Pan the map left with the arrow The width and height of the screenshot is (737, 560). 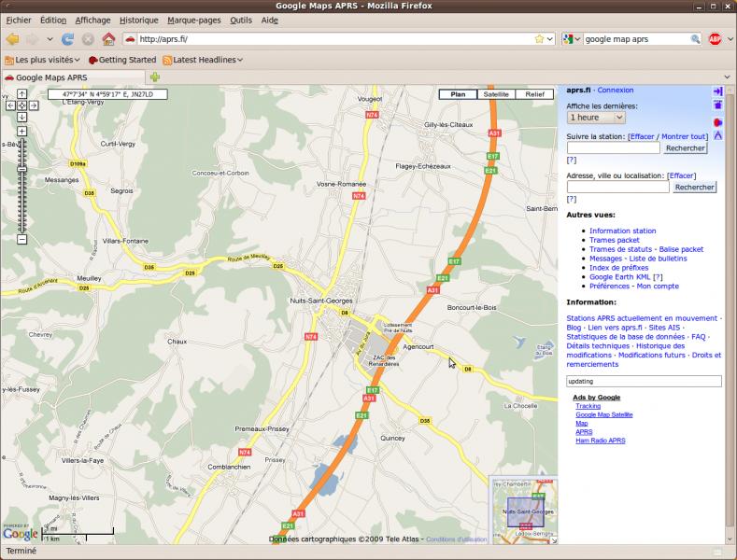pyautogui.click(x=10, y=105)
